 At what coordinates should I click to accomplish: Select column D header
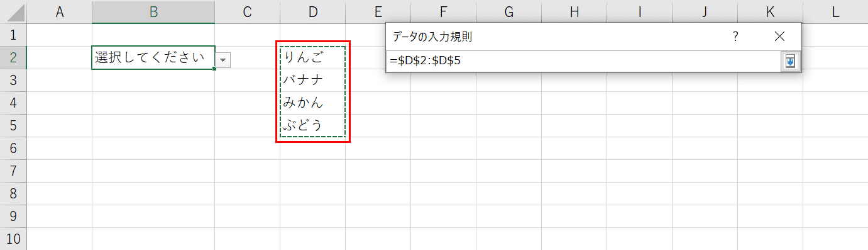[x=313, y=11]
